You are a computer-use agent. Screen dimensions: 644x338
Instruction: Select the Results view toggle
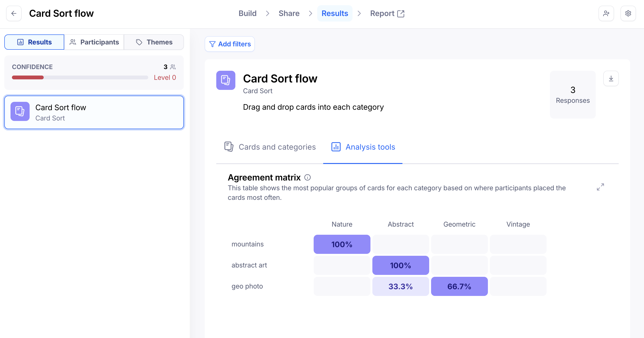35,42
